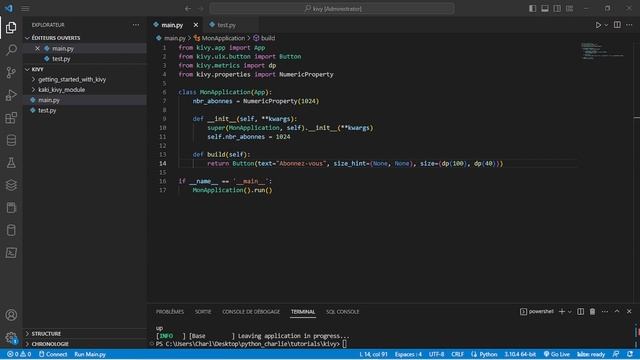Open Explorer views and more actions ellipsis

coord(136,25)
